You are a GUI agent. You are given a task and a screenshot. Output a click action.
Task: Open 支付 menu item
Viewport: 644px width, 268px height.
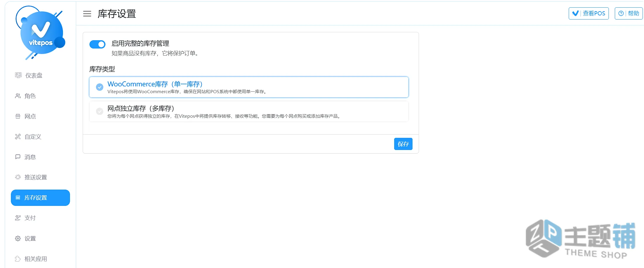pyautogui.click(x=40, y=218)
